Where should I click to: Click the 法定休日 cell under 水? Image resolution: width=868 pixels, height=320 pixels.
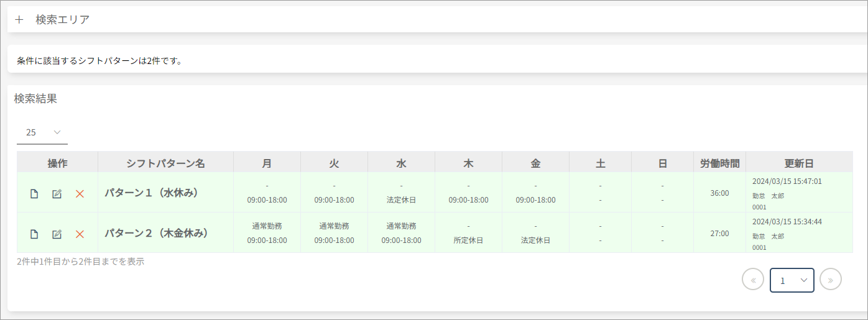click(401, 200)
